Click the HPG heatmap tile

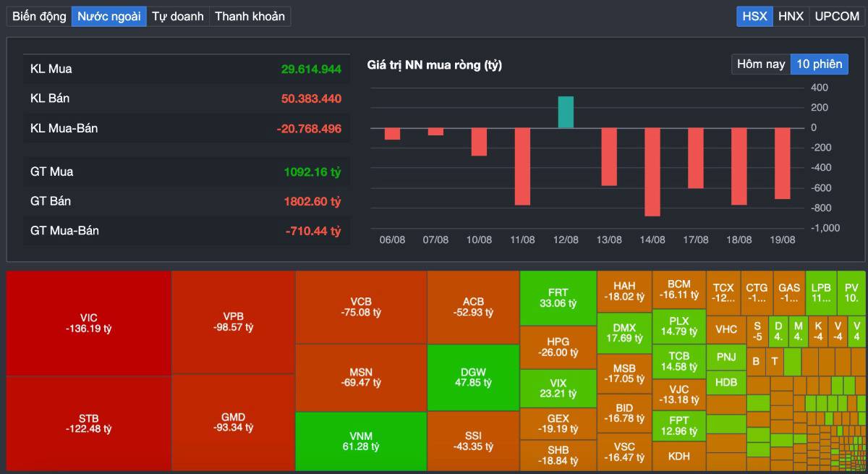(x=558, y=347)
